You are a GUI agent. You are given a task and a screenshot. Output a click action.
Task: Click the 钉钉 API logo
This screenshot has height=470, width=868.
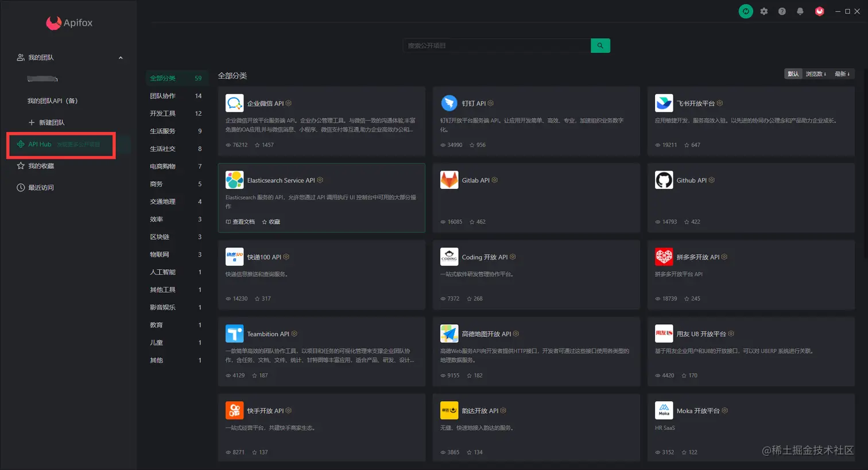449,103
